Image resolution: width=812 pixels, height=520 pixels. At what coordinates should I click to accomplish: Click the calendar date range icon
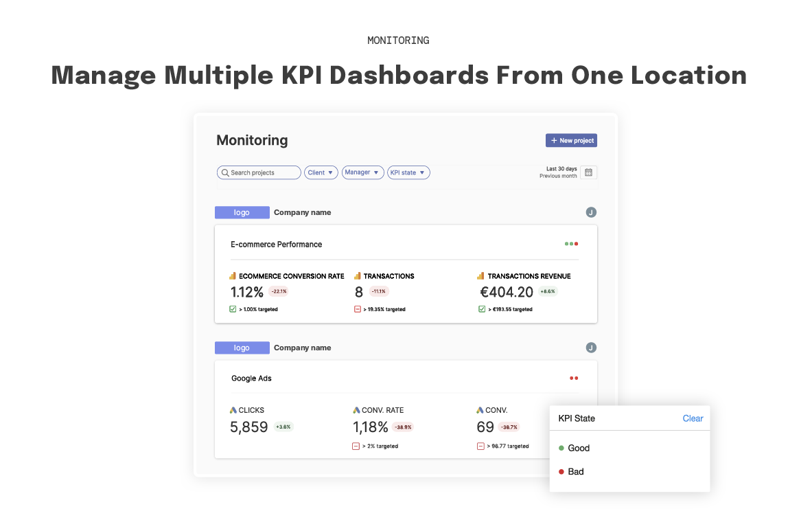point(588,172)
